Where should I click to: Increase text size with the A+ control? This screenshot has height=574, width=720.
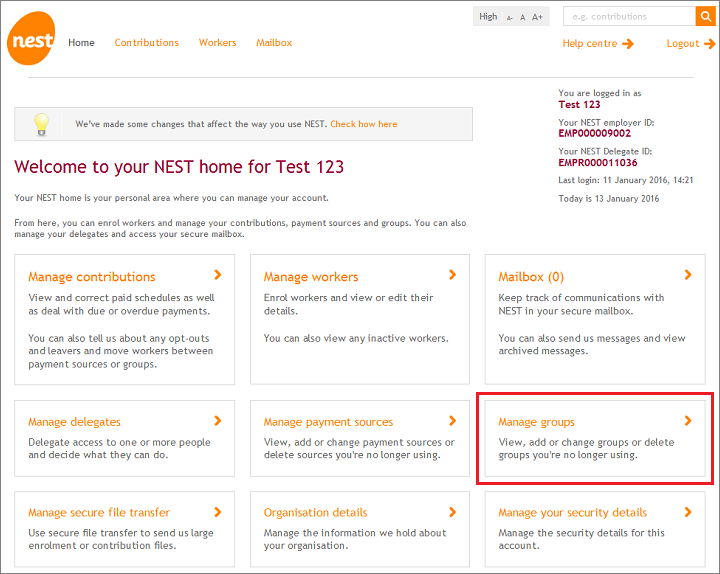tap(537, 17)
